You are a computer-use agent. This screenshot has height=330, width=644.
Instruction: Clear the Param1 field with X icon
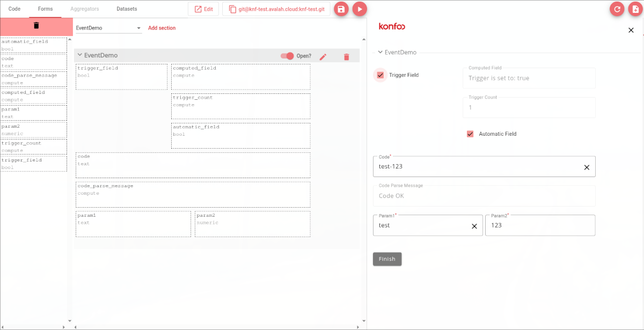click(474, 226)
